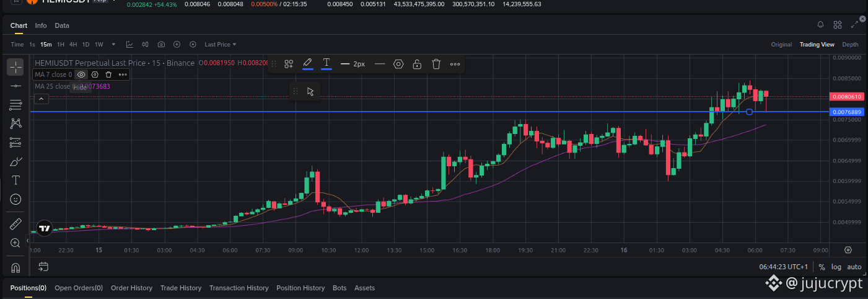868x299 pixels.
Task: Open the drawing templates grid icon
Action: coord(289,64)
